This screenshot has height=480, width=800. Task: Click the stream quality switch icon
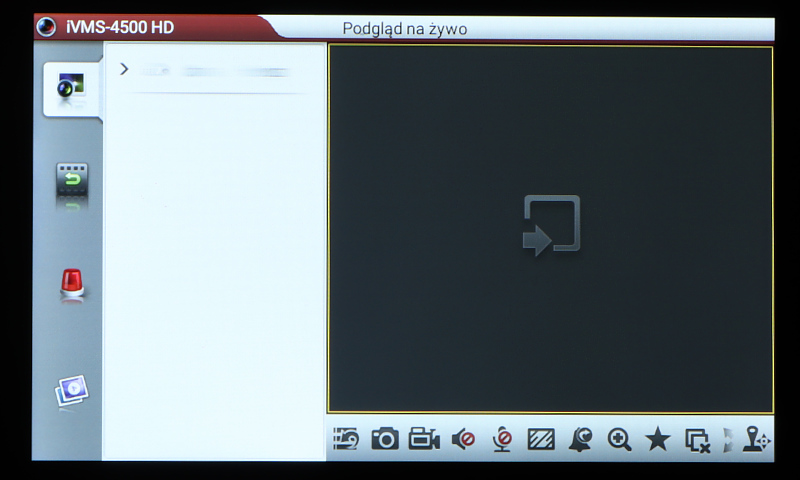tap(346, 439)
